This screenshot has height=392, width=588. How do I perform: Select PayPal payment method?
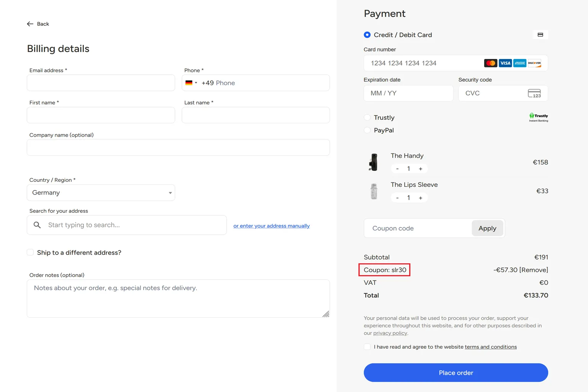point(367,130)
